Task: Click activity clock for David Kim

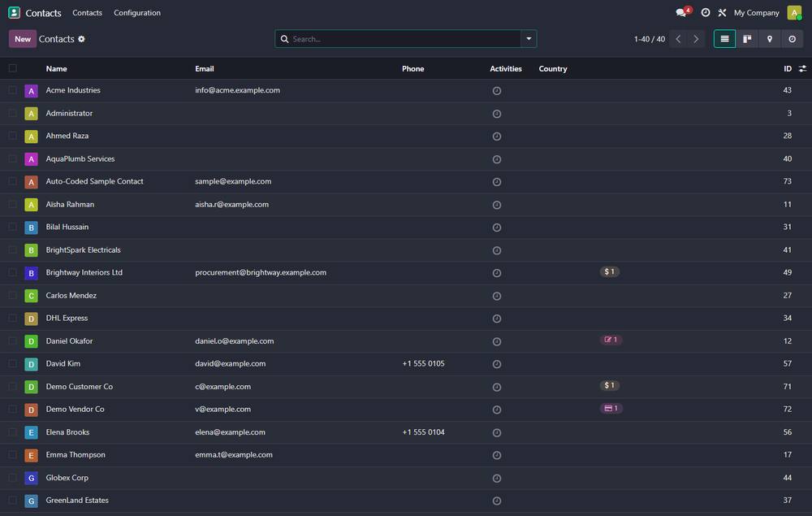Action: pos(497,364)
